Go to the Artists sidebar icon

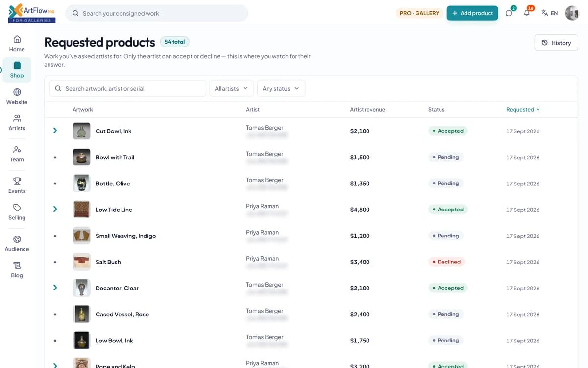coord(17,118)
